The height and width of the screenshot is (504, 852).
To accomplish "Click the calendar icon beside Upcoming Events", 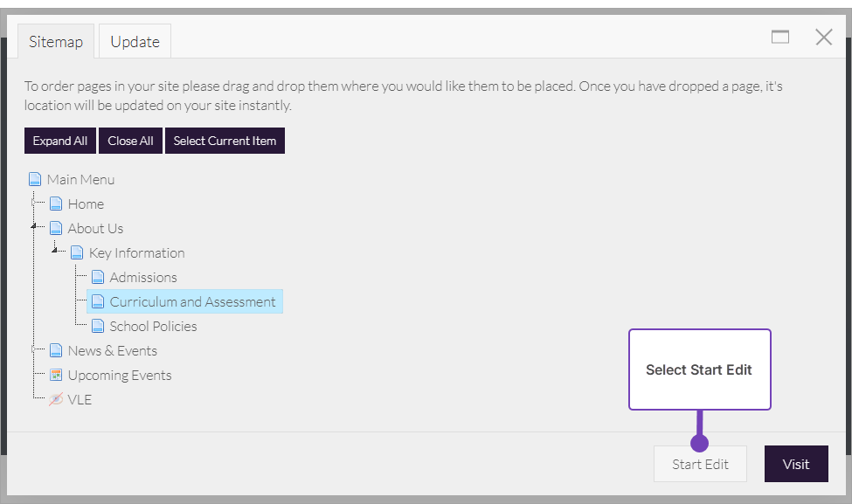I will 56,375.
